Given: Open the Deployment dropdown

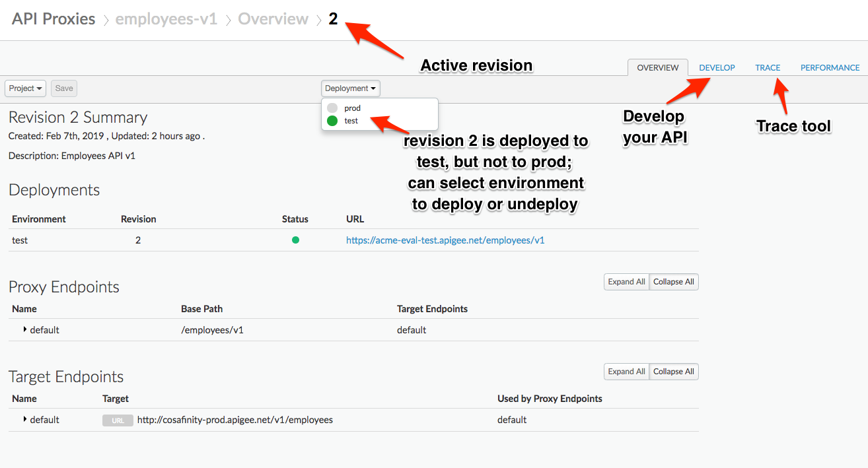Looking at the screenshot, I should pos(350,88).
